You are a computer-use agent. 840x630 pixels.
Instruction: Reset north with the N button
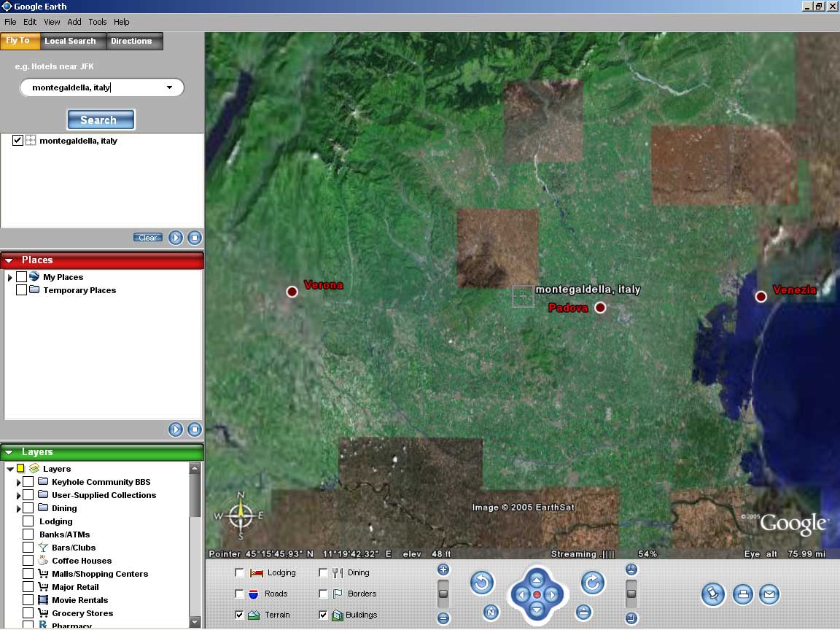tap(491, 612)
